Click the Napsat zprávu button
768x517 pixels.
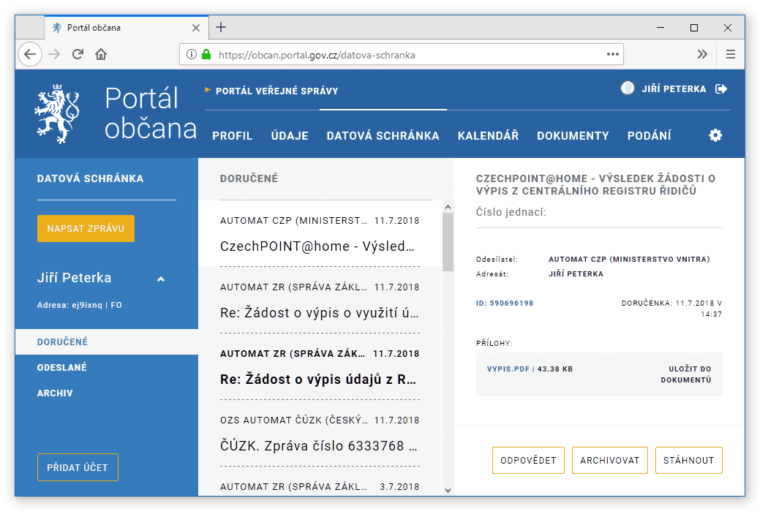86,228
